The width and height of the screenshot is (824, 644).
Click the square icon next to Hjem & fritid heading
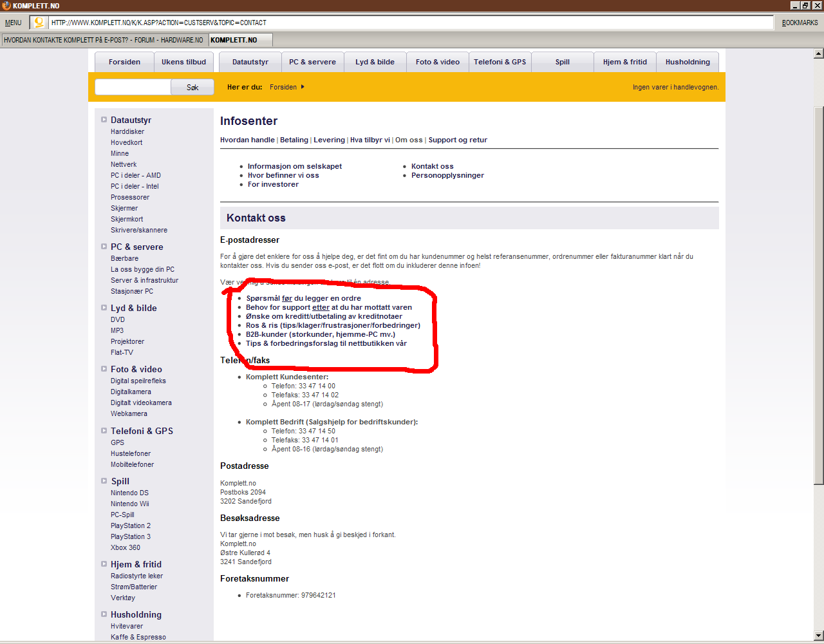point(104,564)
